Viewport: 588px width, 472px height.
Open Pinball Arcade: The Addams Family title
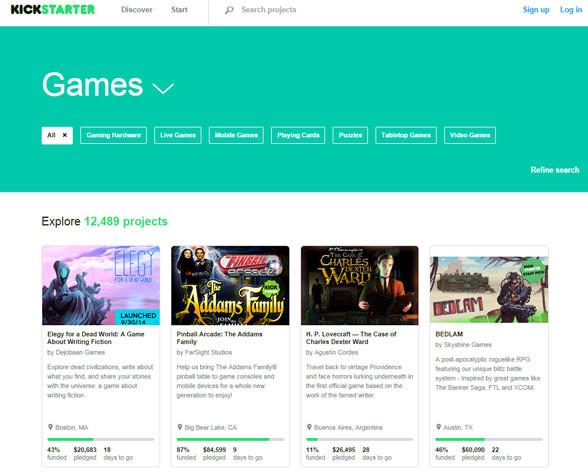coord(219,338)
